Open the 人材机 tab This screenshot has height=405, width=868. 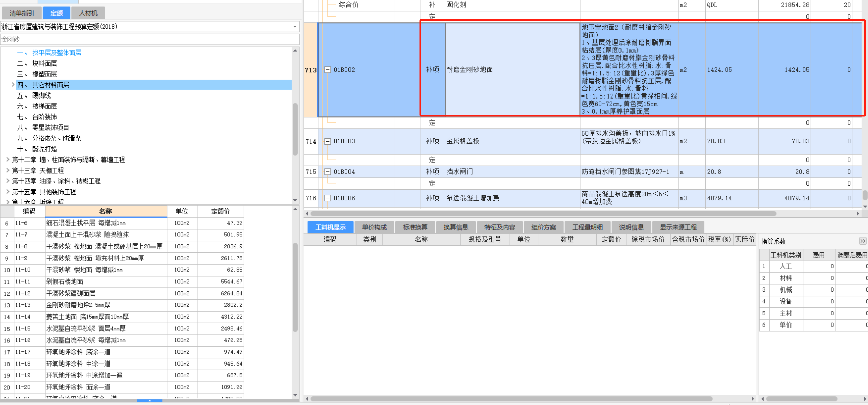tap(88, 13)
